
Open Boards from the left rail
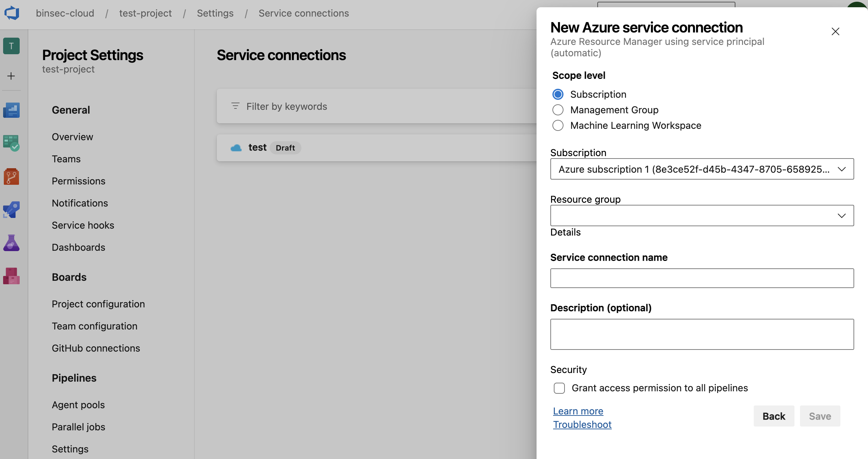click(x=11, y=143)
